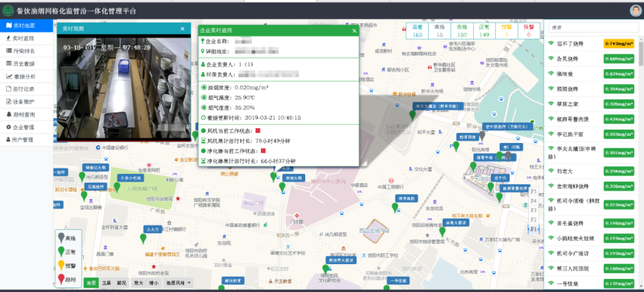This screenshot has height=292, width=644.
Task: Open 企业管理 gear item
Action: click(26, 127)
